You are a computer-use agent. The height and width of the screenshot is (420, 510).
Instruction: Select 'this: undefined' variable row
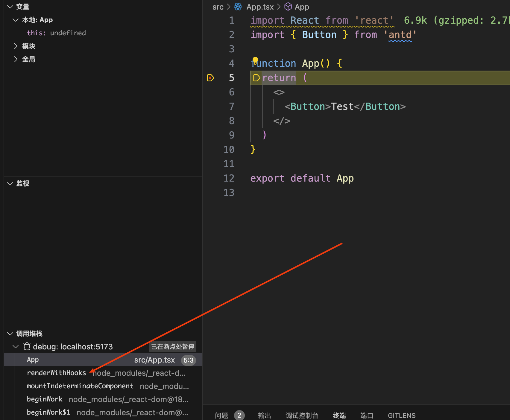click(x=103, y=33)
